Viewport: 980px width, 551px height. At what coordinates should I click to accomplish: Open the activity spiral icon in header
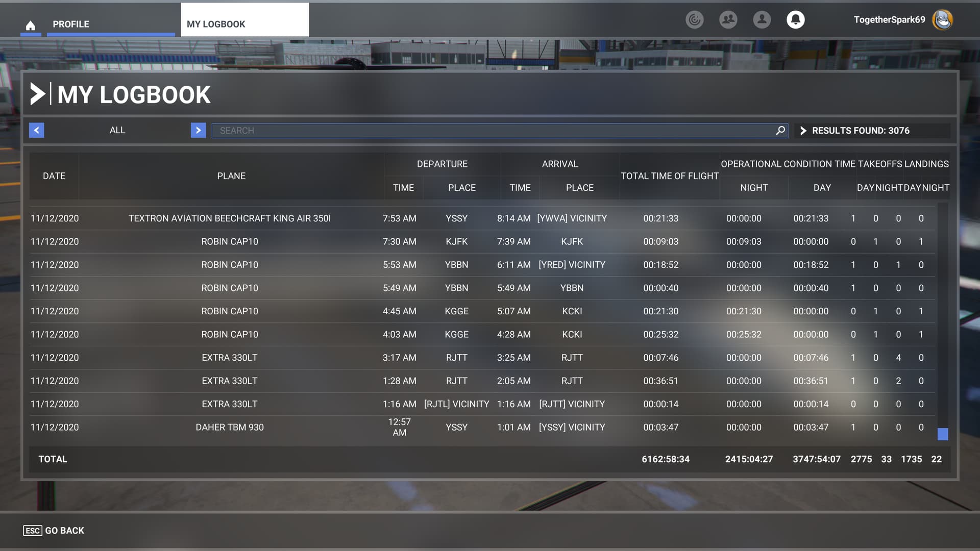point(694,20)
